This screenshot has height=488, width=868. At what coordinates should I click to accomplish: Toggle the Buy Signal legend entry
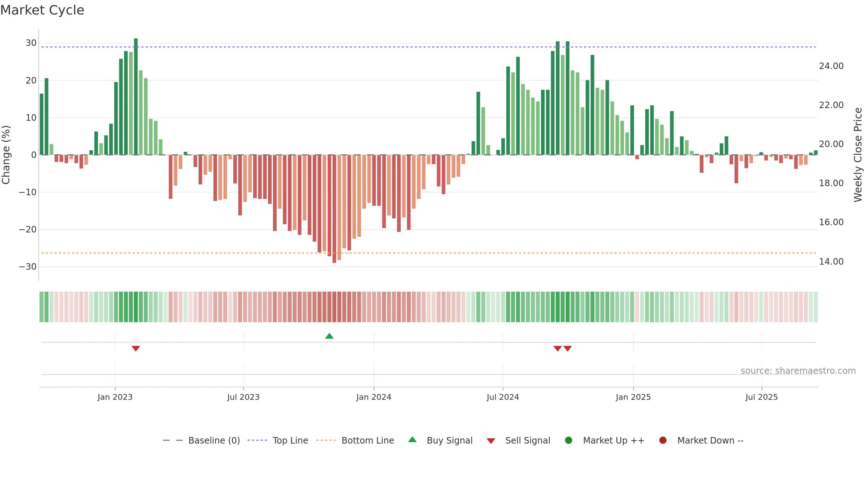coord(440,440)
